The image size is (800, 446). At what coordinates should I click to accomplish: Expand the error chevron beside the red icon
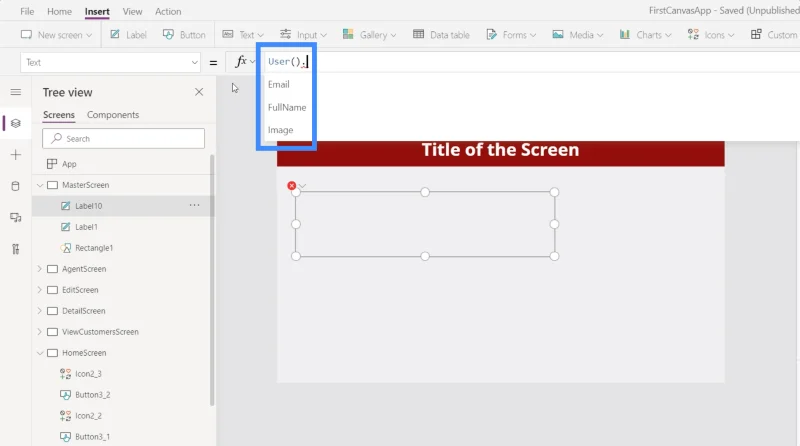(302, 186)
